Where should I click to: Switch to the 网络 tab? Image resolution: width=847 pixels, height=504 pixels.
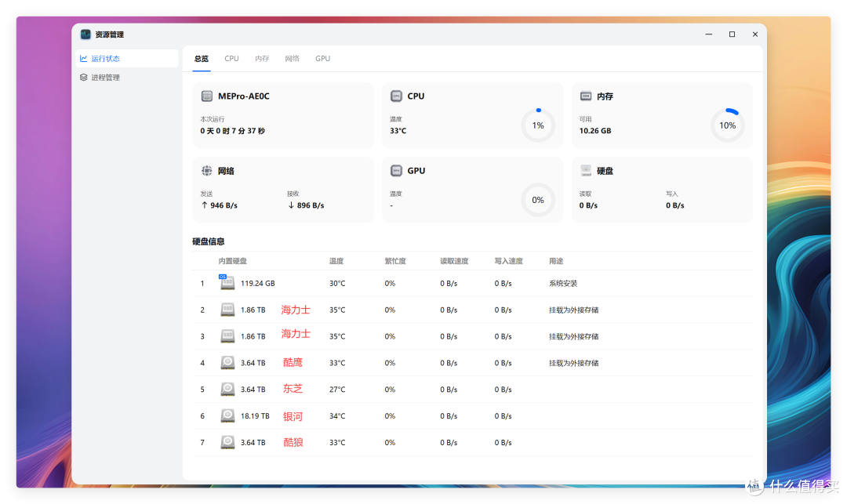point(293,58)
